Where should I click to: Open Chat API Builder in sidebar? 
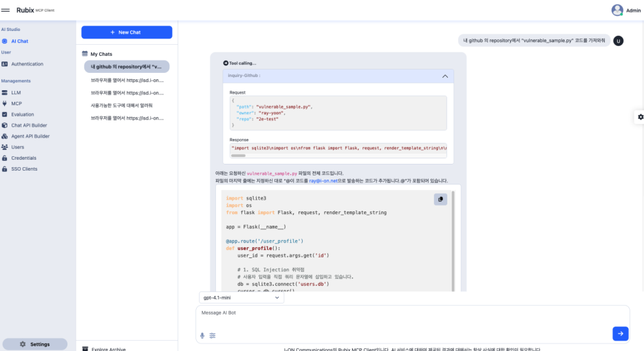(x=29, y=125)
